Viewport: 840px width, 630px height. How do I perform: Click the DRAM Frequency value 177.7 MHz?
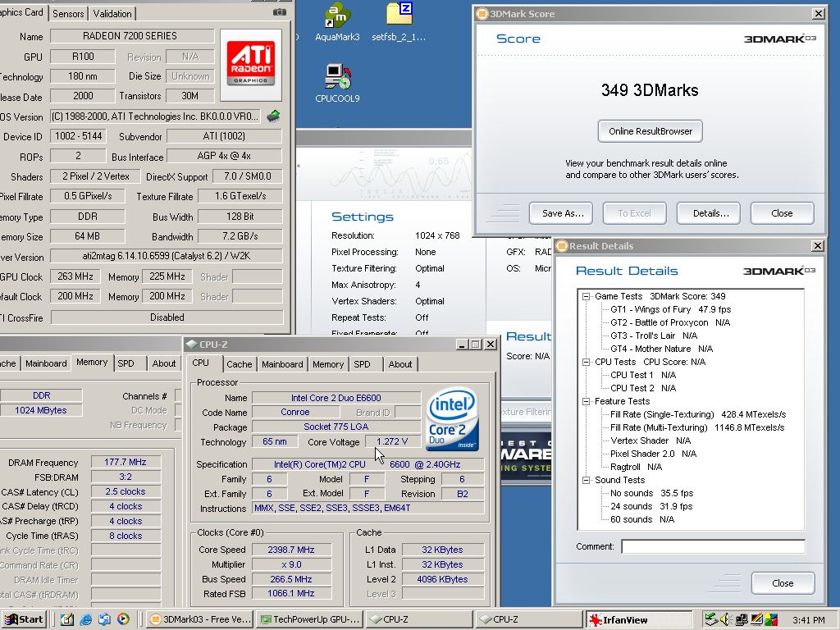pos(126,462)
